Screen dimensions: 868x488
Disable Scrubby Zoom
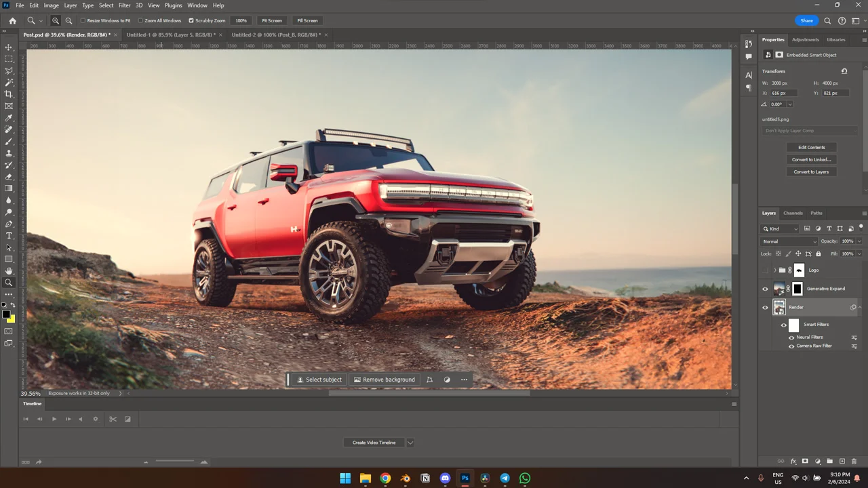pos(191,20)
